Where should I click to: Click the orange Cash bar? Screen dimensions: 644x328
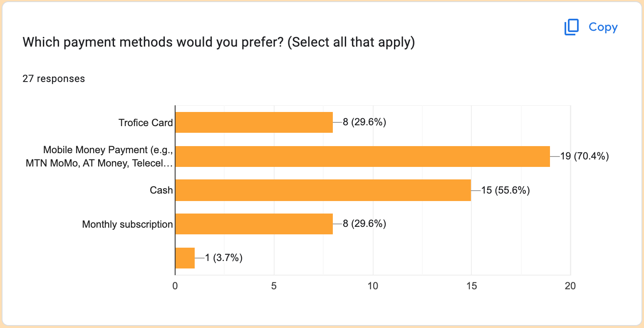pyautogui.click(x=323, y=190)
